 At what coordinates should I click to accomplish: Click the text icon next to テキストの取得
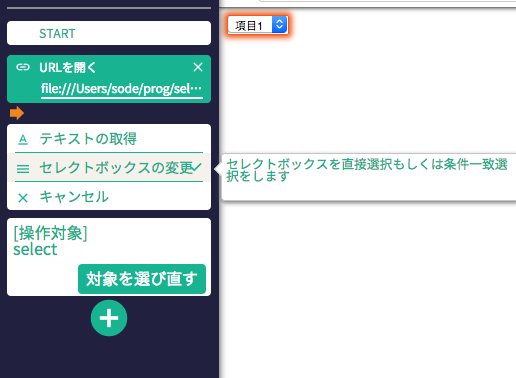23,139
